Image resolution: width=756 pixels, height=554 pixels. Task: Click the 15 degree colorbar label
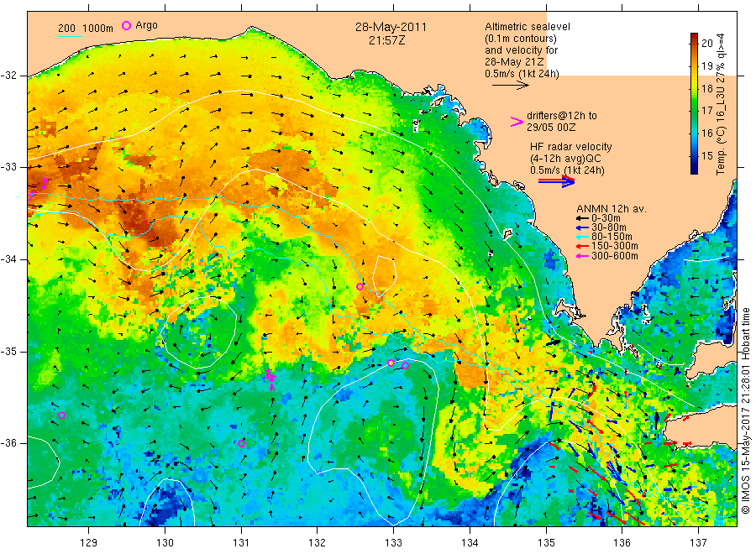tap(706, 155)
